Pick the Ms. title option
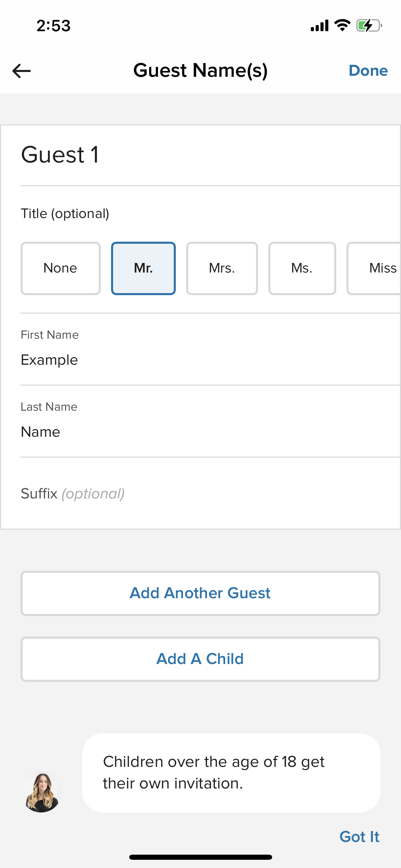401x868 pixels. (302, 268)
